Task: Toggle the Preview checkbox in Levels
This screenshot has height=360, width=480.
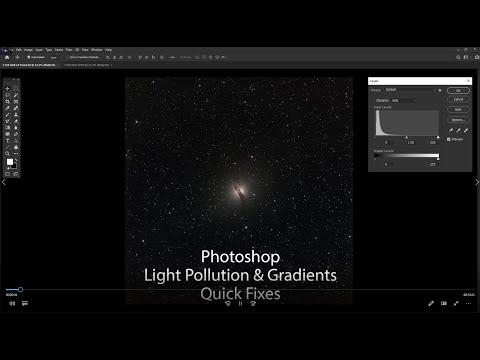Action: pos(449,139)
